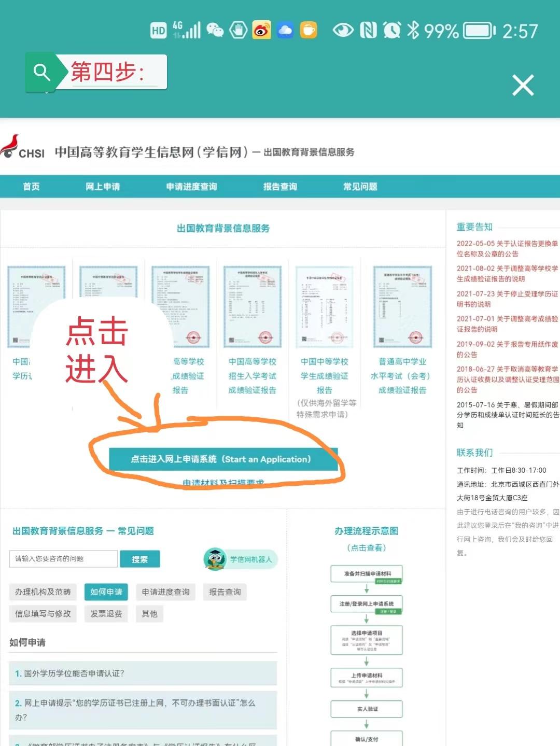The height and width of the screenshot is (746, 560).
Task: Open the 网上申请 menu item
Action: (x=104, y=187)
